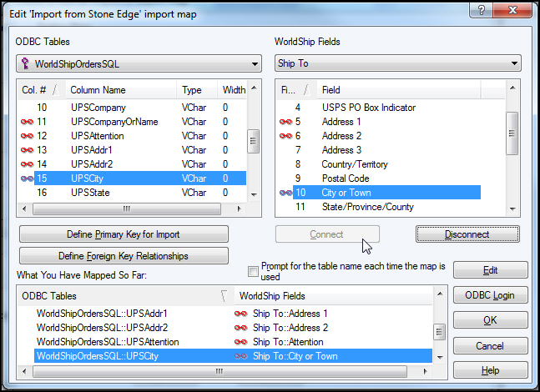This screenshot has height=392, width=540.
Task: Select the UPSAddr2 column row
Action: click(x=132, y=164)
